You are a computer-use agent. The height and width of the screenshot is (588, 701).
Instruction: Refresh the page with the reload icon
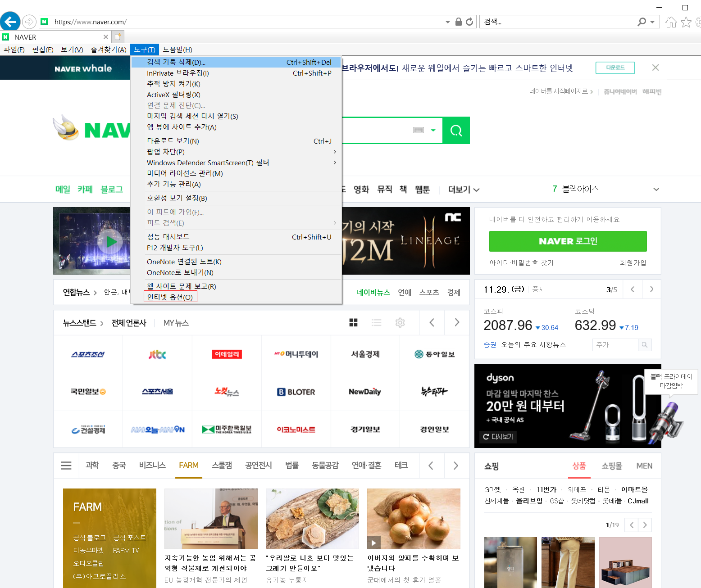coord(469,22)
